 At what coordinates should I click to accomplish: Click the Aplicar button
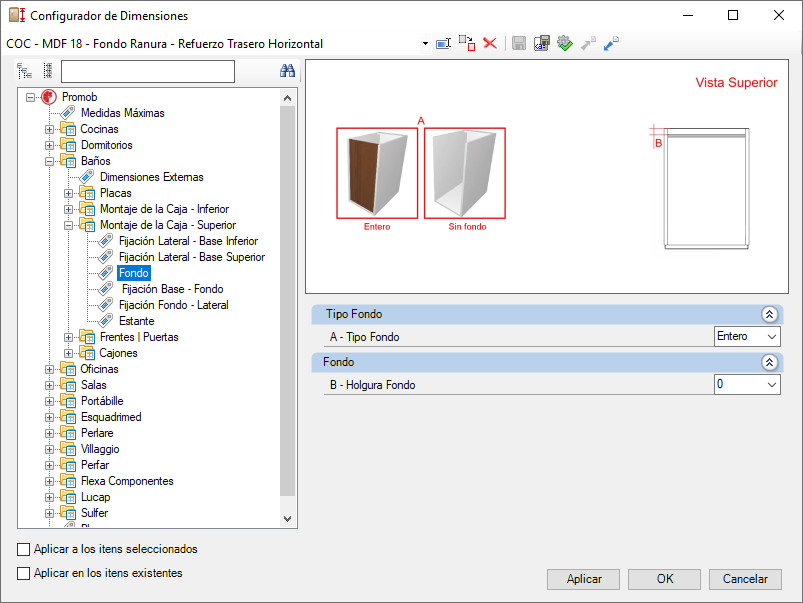(x=583, y=579)
